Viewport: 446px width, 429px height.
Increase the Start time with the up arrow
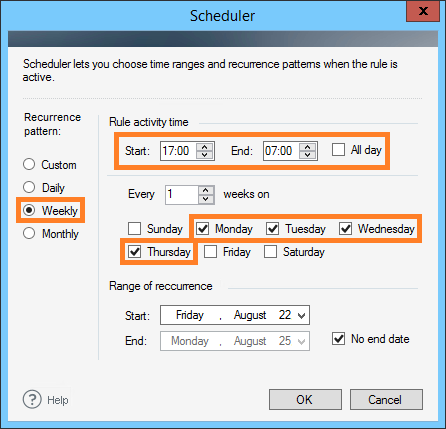coord(205,147)
